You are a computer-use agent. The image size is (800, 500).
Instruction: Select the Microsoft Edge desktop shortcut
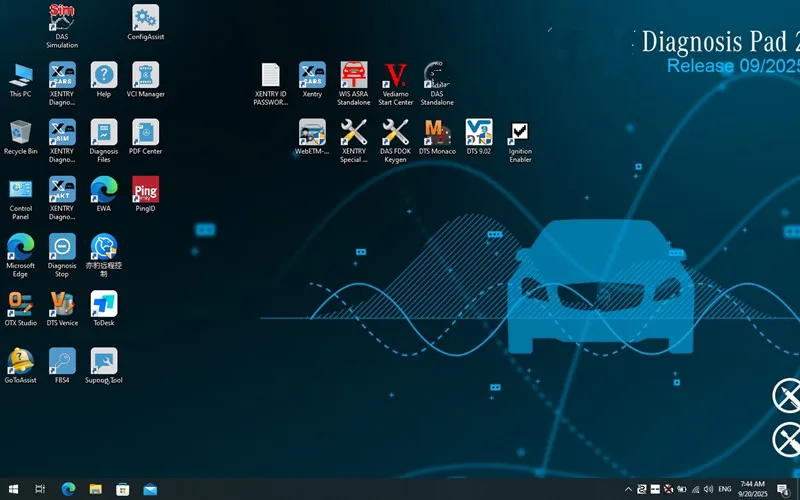[20, 255]
